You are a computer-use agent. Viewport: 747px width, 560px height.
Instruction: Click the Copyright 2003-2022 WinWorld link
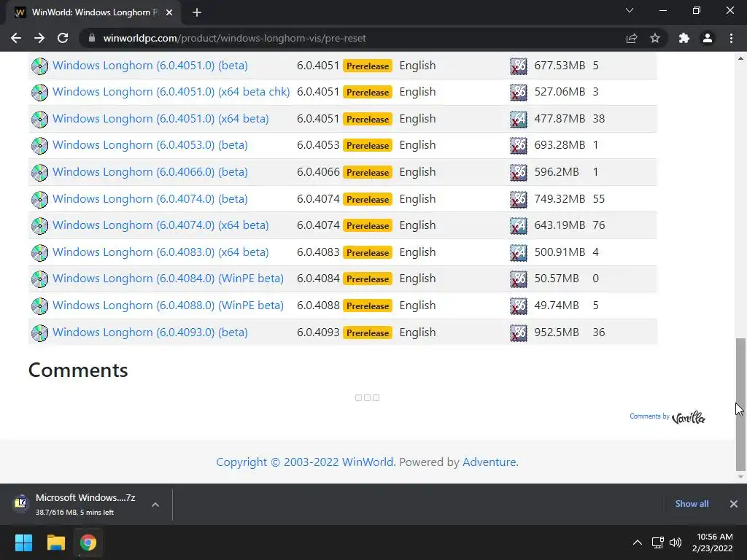pos(305,462)
